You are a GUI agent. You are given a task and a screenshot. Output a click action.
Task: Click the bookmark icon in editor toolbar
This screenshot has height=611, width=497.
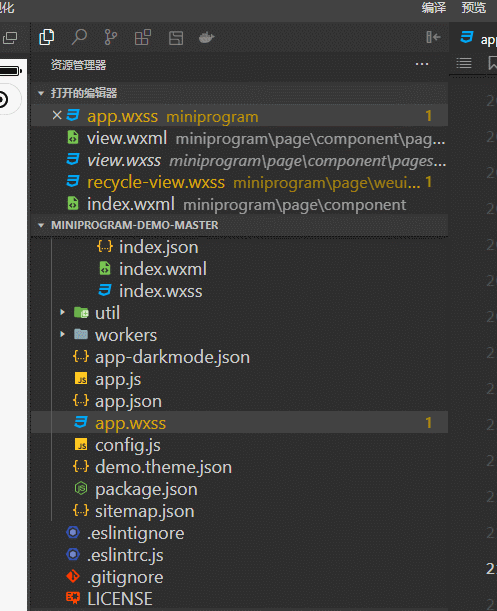[x=492, y=63]
